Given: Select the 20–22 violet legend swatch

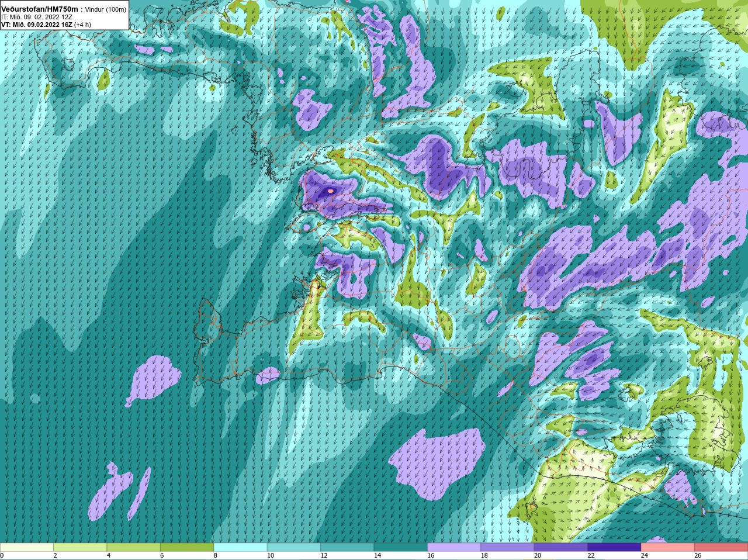Looking at the screenshot, I should [x=561, y=548].
